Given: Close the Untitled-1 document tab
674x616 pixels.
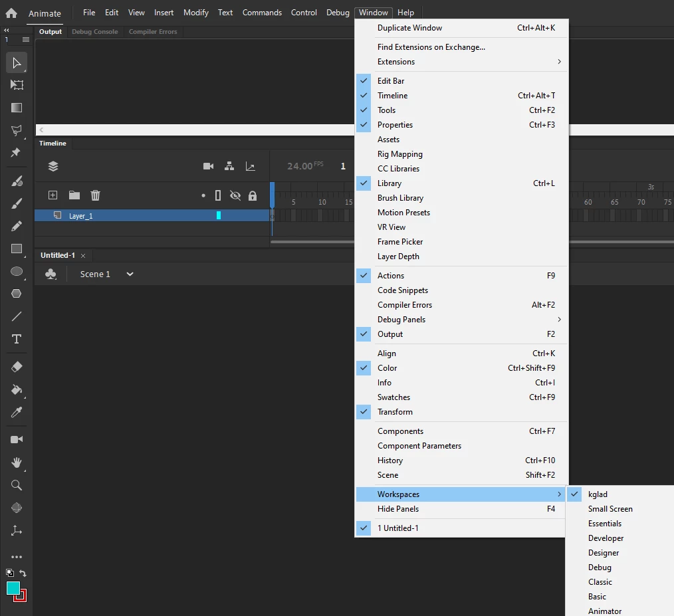Looking at the screenshot, I should tap(83, 256).
